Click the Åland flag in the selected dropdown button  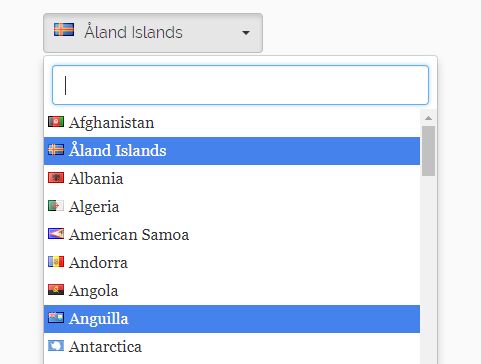(x=64, y=30)
